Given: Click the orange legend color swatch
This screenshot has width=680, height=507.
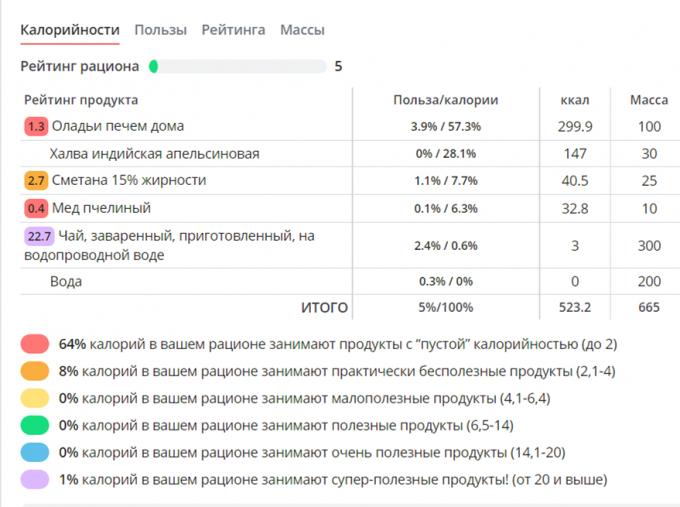Looking at the screenshot, I should pyautogui.click(x=35, y=371).
